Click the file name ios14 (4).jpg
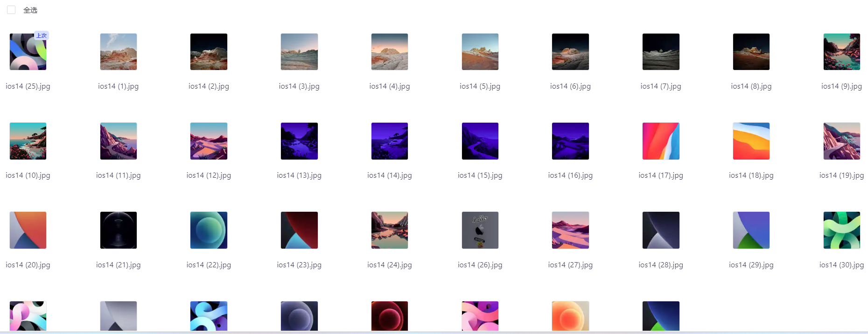The height and width of the screenshot is (334, 868). pos(390,86)
